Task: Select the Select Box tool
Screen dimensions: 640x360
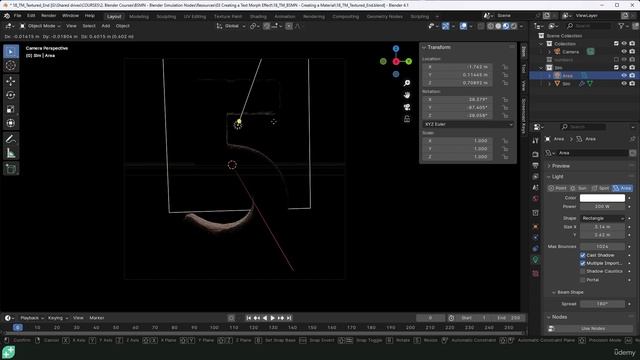Action: pos(11,51)
